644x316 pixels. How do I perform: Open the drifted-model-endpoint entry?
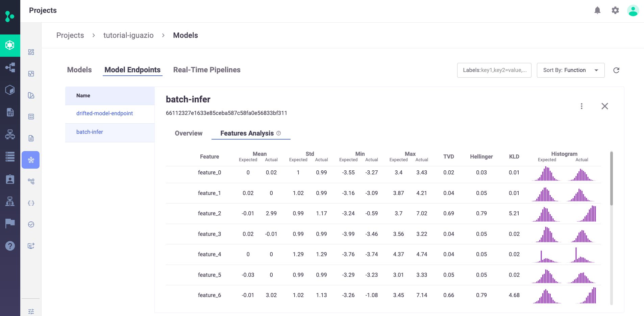[104, 113]
